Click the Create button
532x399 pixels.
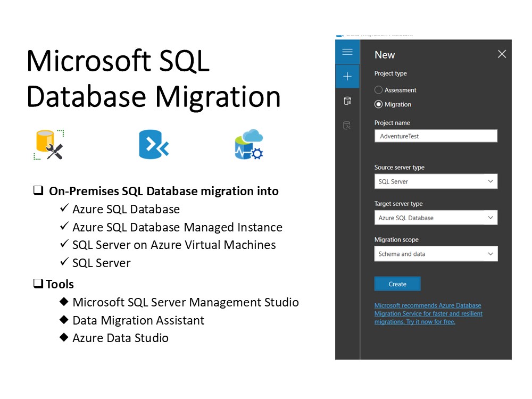(397, 284)
